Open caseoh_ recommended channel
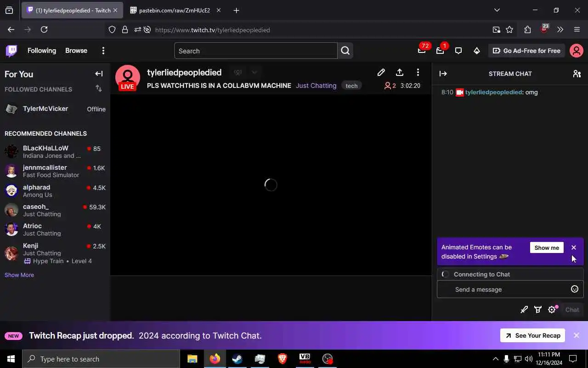 [x=55, y=210]
